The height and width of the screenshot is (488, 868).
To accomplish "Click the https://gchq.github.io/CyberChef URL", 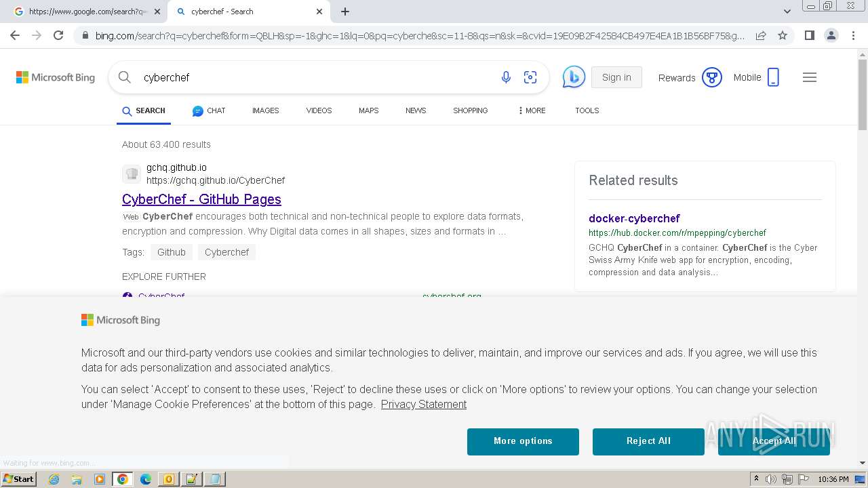I will [216, 180].
